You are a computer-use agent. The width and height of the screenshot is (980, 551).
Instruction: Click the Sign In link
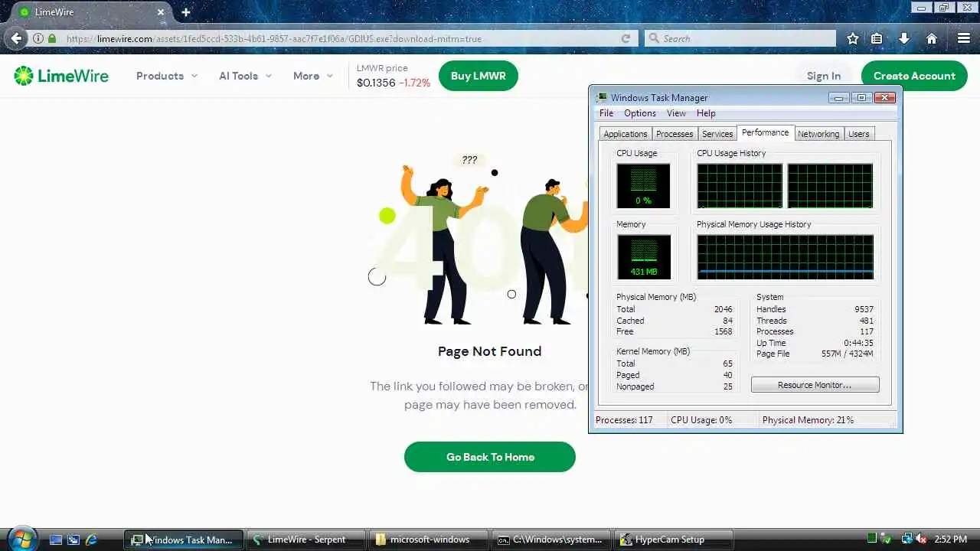tap(824, 76)
